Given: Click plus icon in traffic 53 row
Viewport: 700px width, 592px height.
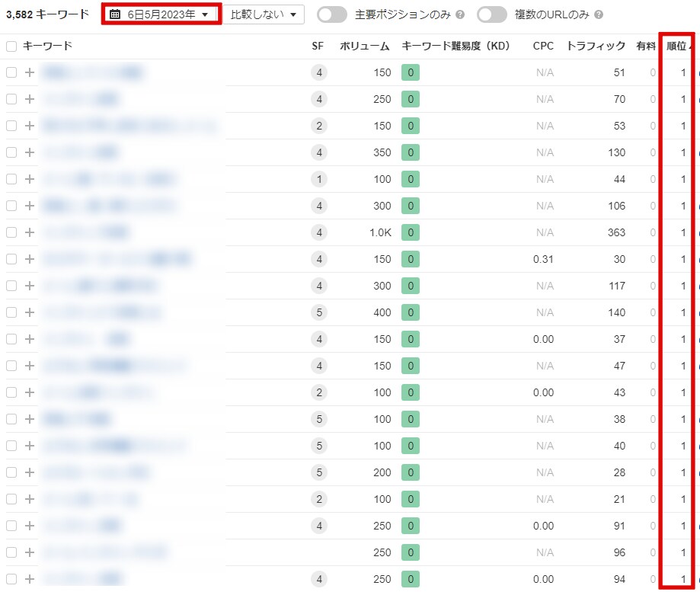Looking at the screenshot, I should (x=30, y=126).
